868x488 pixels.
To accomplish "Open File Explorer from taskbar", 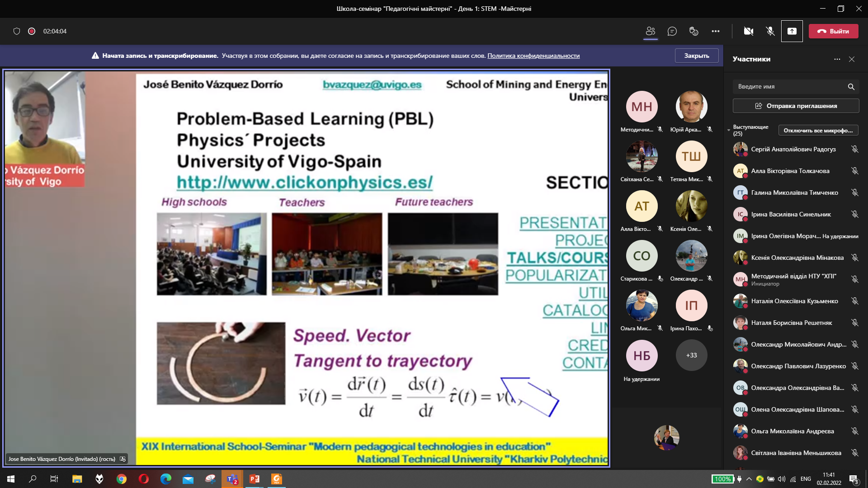I will 77,479.
